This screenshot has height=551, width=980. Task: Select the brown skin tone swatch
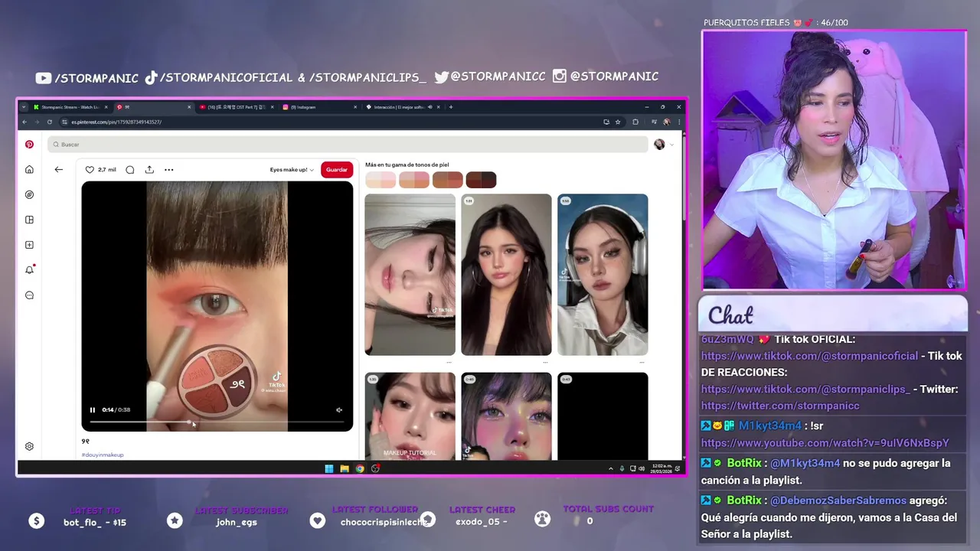point(448,180)
